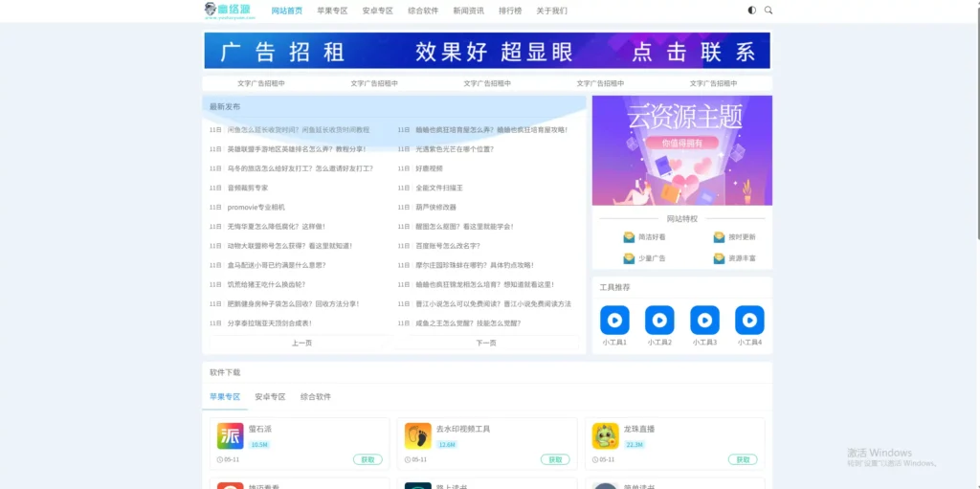Switch to 综合软件 tab under 软件下载

(316, 397)
